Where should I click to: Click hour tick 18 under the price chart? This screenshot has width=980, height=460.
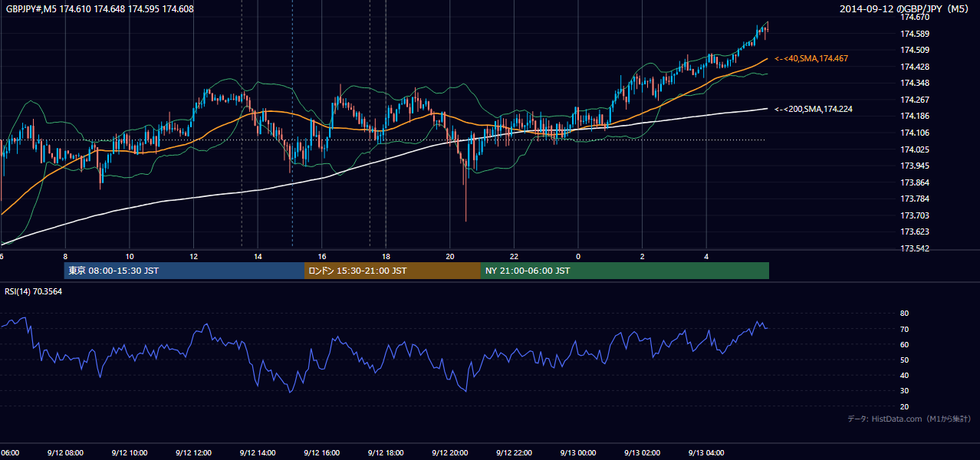(x=386, y=256)
